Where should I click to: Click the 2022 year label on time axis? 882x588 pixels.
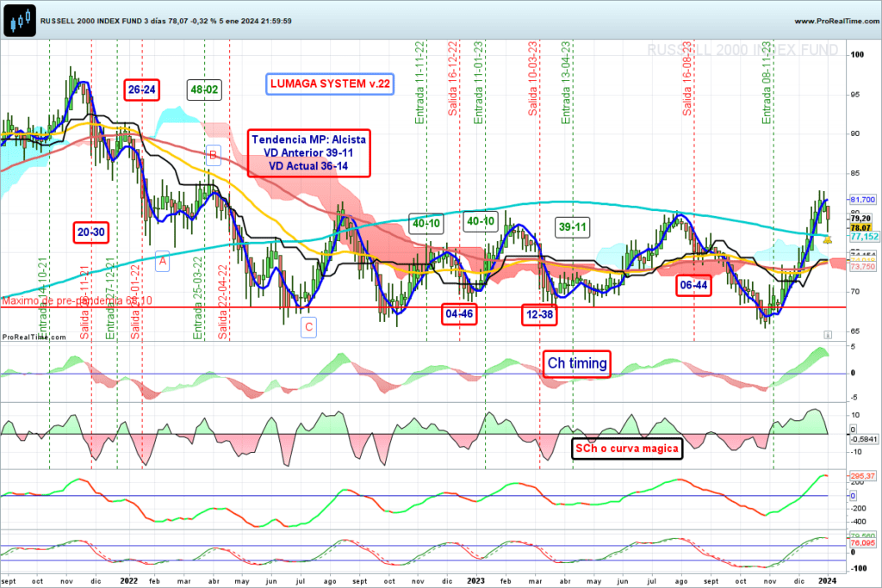pyautogui.click(x=129, y=581)
